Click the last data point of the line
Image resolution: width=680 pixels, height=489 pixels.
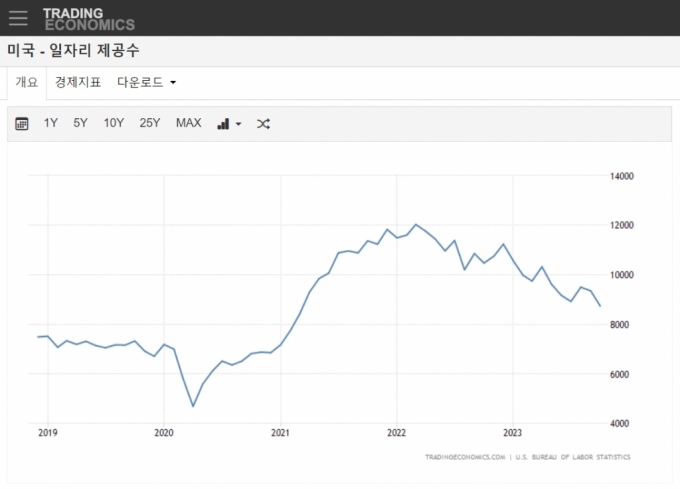click(600, 306)
